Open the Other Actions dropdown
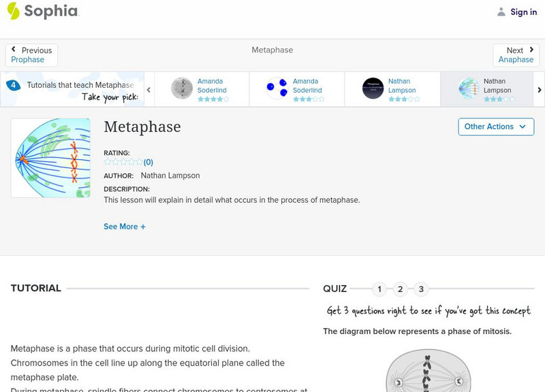Viewport: 545px width, 392px height. coord(495,127)
